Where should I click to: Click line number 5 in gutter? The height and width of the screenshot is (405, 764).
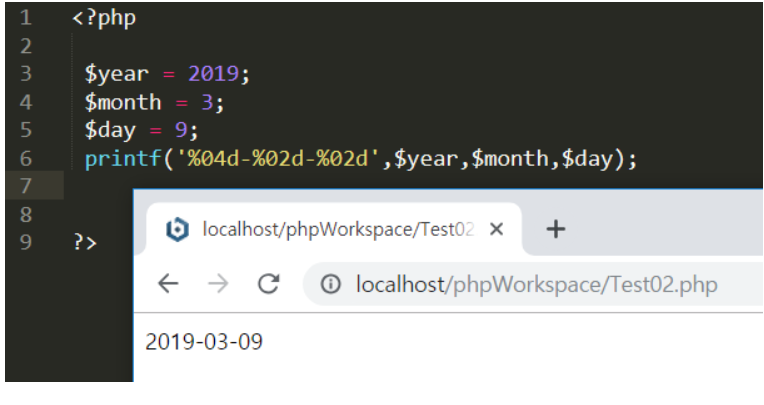coord(25,130)
